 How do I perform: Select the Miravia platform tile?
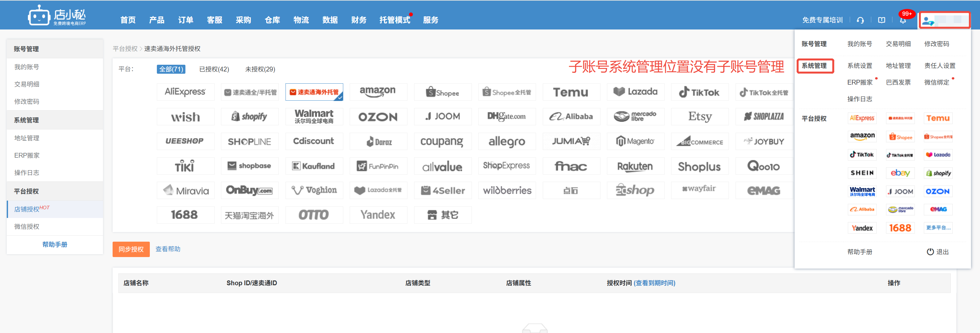click(x=185, y=190)
